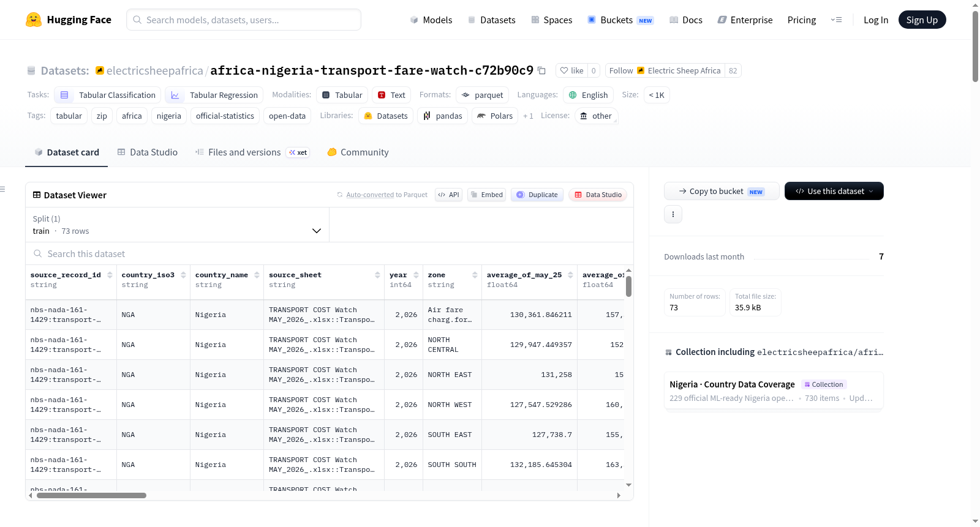The height and width of the screenshot is (527, 980).
Task: Click the like heart button
Action: tap(571, 70)
